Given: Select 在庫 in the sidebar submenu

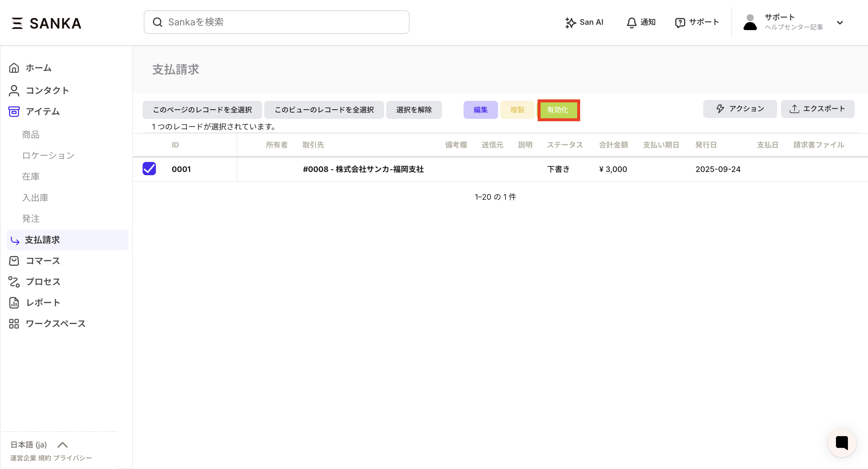Looking at the screenshot, I should (x=31, y=176).
